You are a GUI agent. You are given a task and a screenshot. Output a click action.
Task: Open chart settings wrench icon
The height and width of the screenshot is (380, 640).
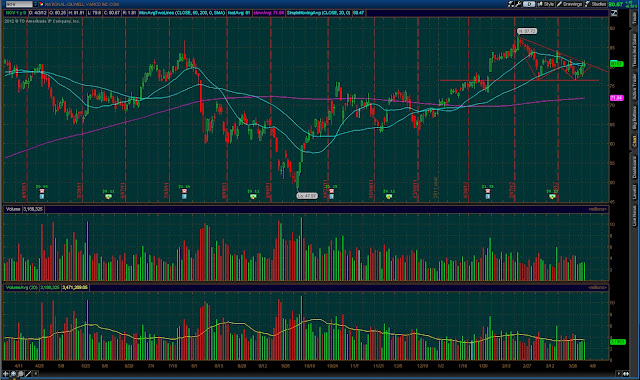tap(518, 4)
